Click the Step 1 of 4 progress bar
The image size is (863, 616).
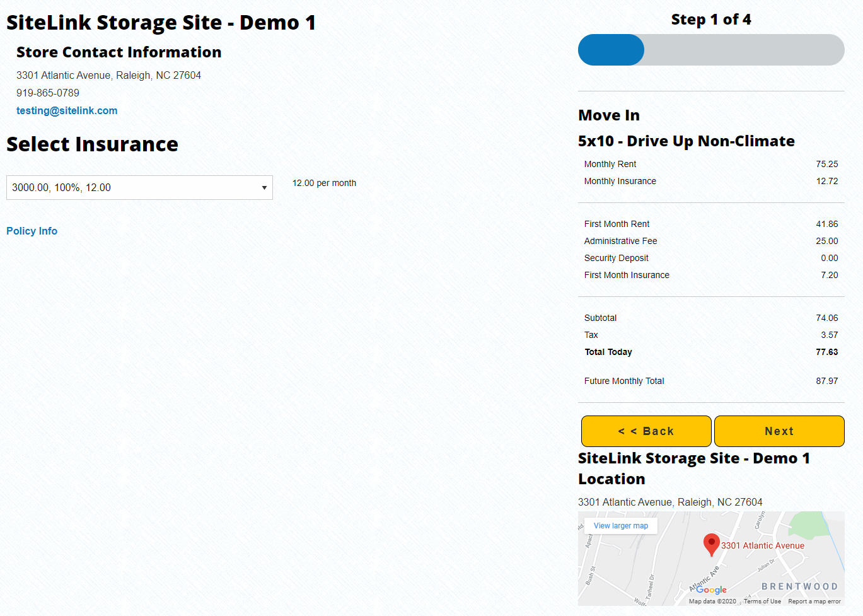click(711, 50)
